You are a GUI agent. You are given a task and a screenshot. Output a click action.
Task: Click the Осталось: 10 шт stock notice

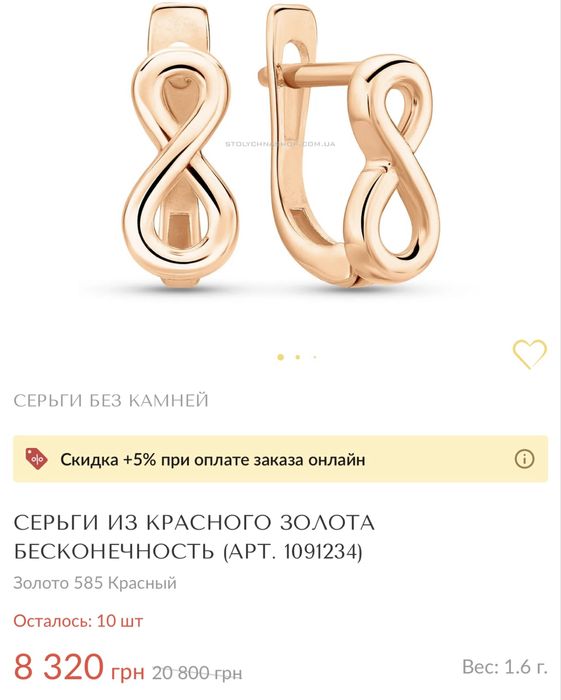(78, 621)
